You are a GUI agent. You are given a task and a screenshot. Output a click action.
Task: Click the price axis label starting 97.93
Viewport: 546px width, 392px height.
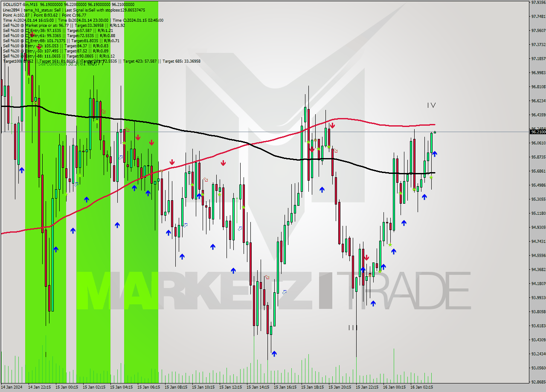coord(538,2)
